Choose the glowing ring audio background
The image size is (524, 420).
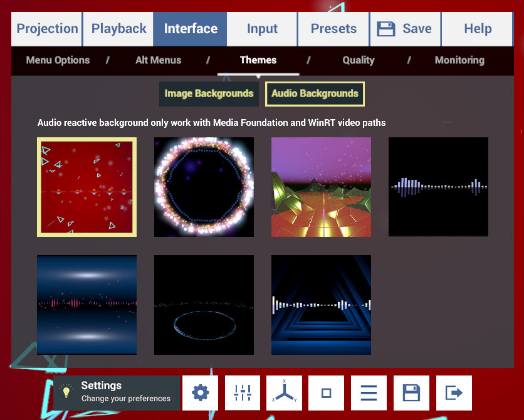[x=204, y=187]
